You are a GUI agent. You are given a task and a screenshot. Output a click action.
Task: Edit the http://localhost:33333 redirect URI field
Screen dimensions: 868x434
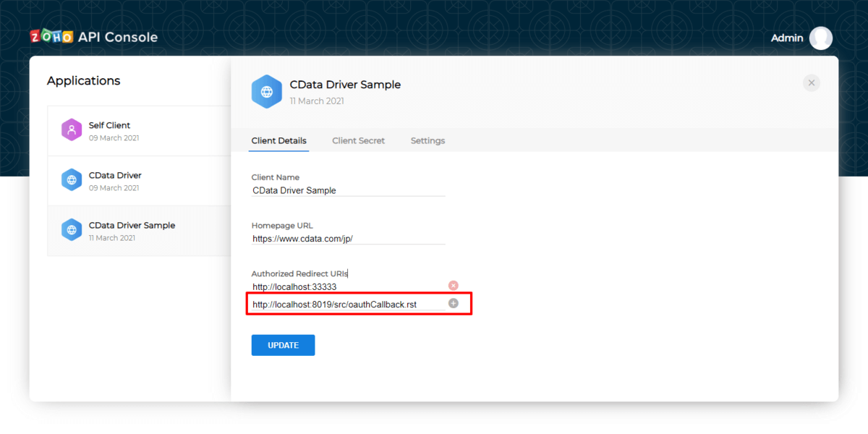tap(348, 286)
